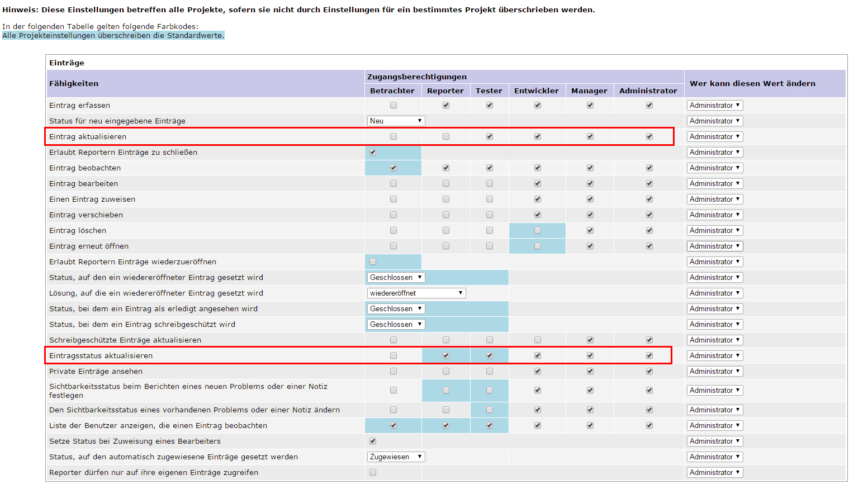This screenshot has width=868, height=494.
Task: Open Geschlossen dropdown for schreibgeschützt status
Action: pyautogui.click(x=396, y=324)
